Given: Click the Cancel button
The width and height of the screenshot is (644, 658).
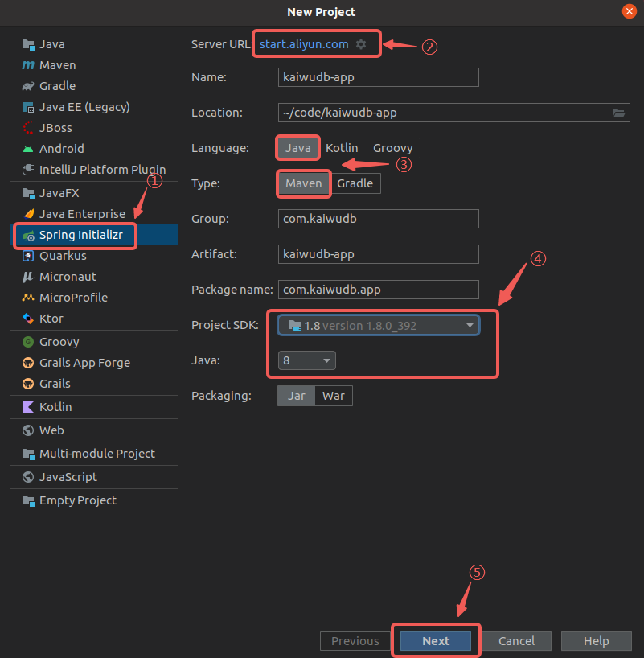Looking at the screenshot, I should coord(516,641).
